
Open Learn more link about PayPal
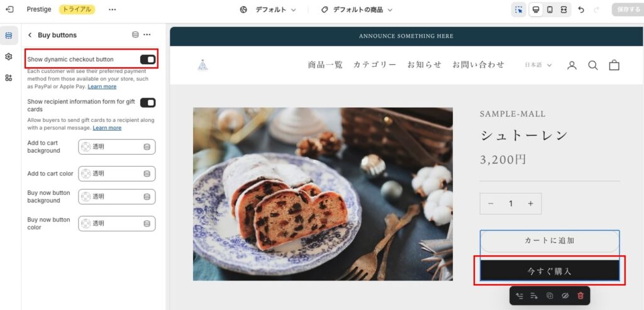[x=102, y=87]
